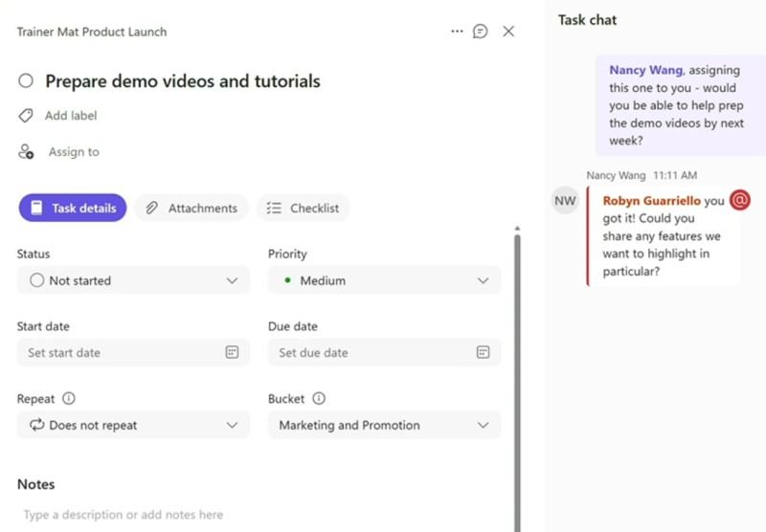The width and height of the screenshot is (766, 532).
Task: Click the NW avatar of Nancy Wang
Action: click(x=565, y=201)
